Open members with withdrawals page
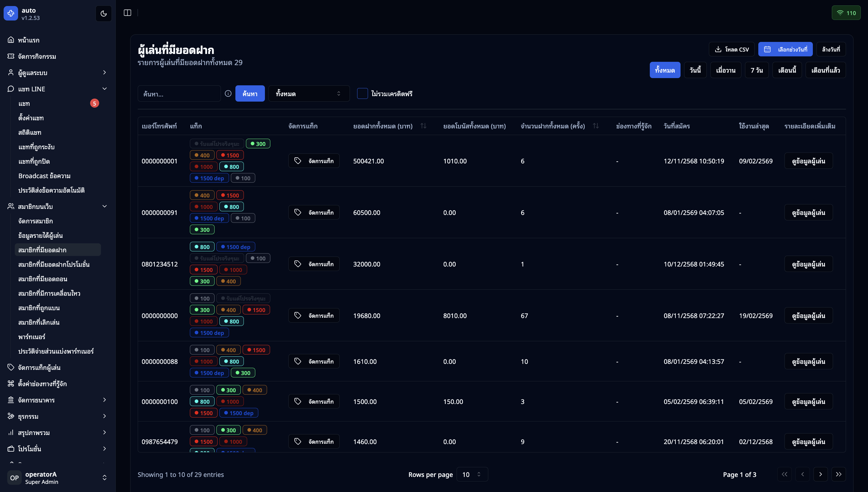This screenshot has height=492, width=868. [x=43, y=279]
